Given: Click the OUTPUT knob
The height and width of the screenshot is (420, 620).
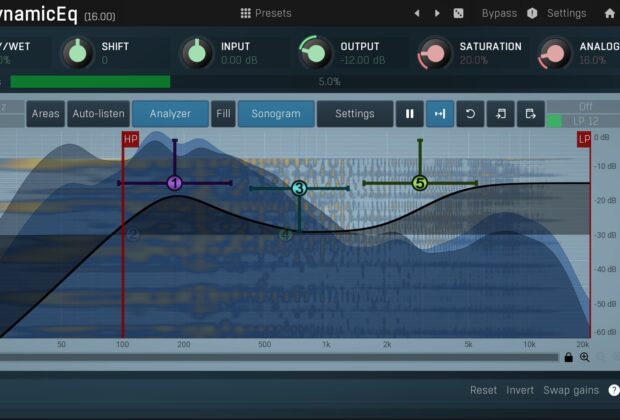Looking at the screenshot, I should coord(316,53).
